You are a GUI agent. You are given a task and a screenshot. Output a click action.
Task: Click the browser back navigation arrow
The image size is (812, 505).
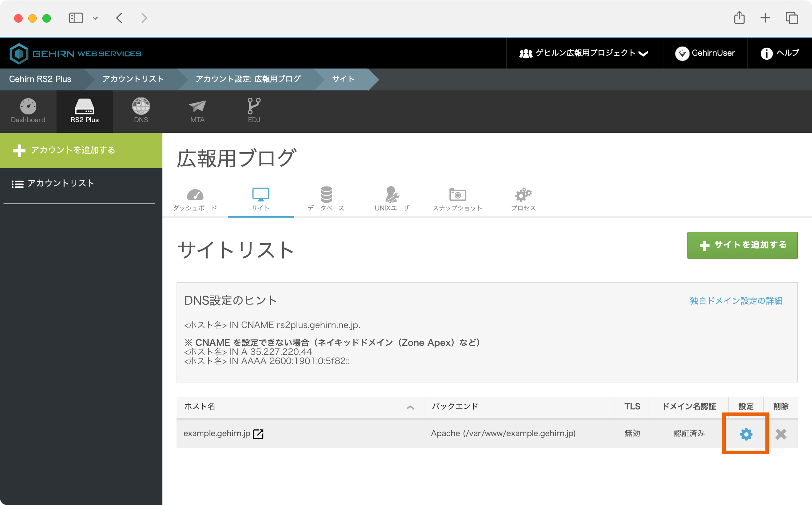119,18
